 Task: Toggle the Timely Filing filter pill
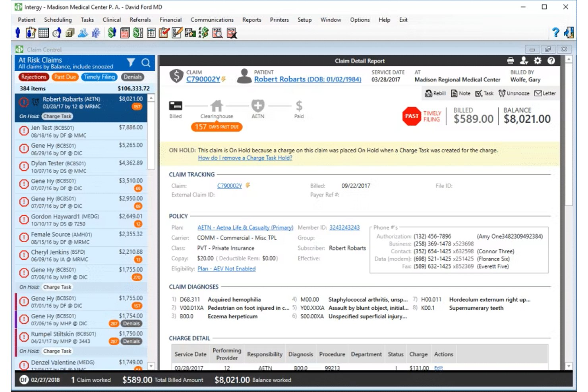(99, 77)
